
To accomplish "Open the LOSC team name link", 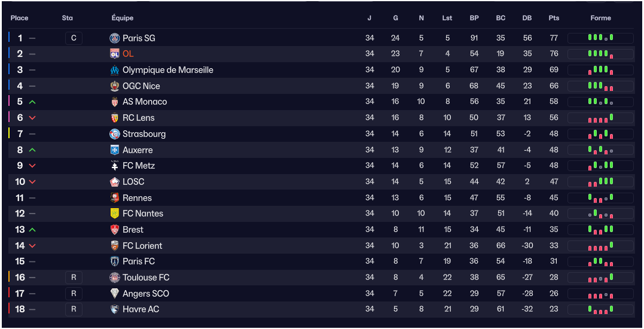I will click(133, 182).
